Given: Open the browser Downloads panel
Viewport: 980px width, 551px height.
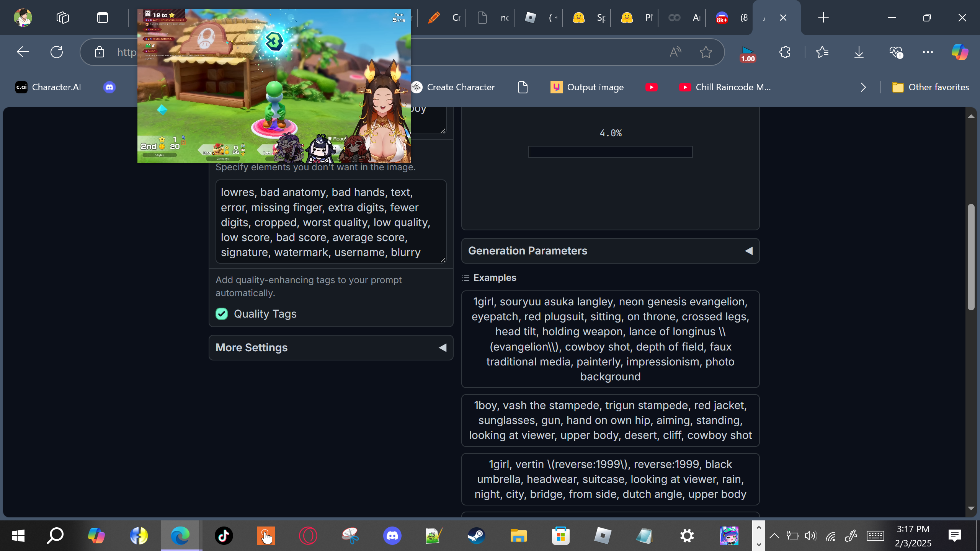Looking at the screenshot, I should coord(859,52).
